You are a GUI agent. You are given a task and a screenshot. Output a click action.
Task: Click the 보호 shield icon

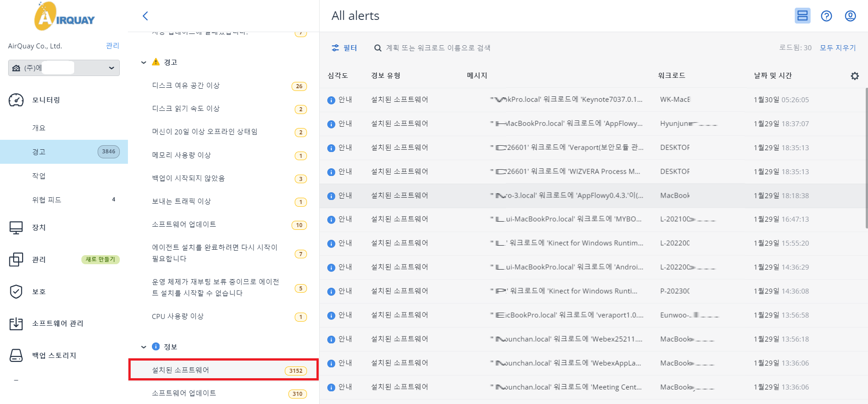click(16, 291)
